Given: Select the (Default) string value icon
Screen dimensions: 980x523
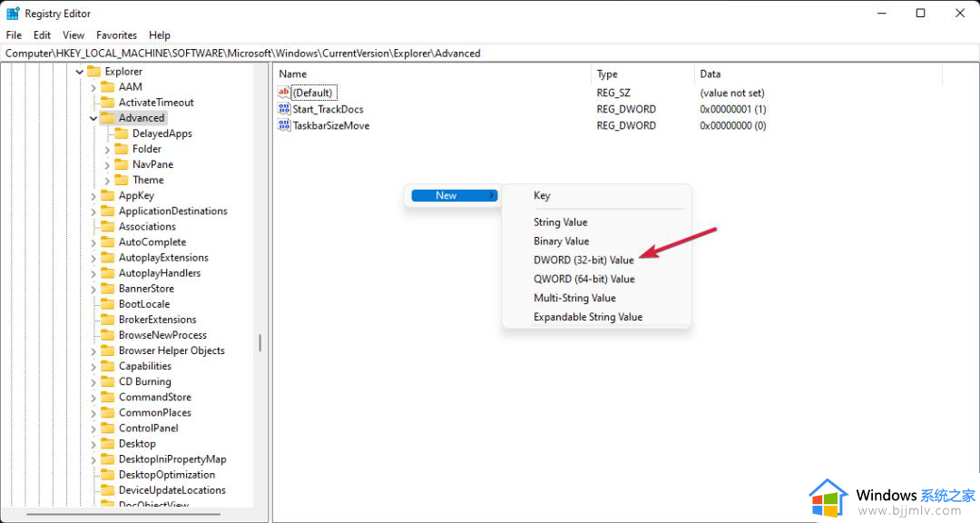Looking at the screenshot, I should [x=284, y=93].
